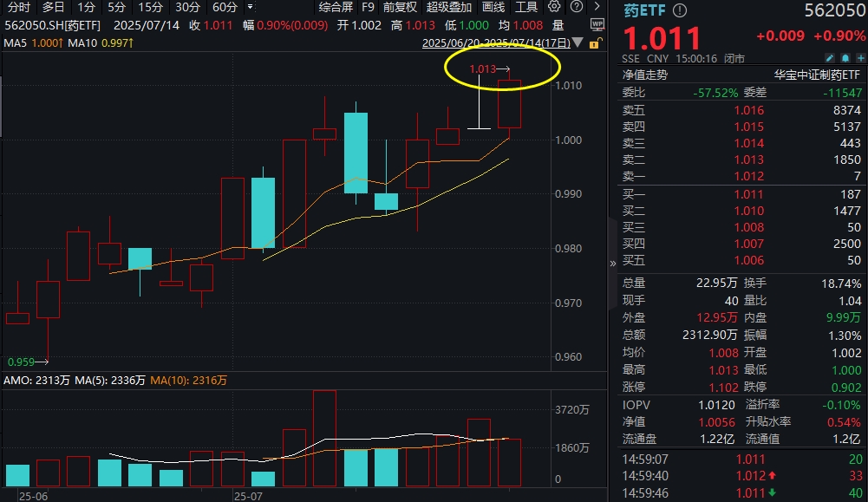
Task: Select the 5分 period tab
Action: [x=117, y=7]
